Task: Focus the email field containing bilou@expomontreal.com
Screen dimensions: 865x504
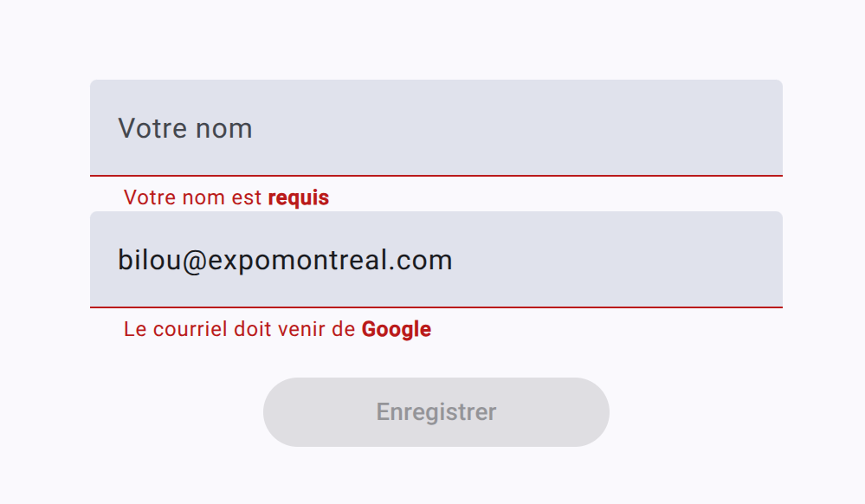Action: pos(436,260)
